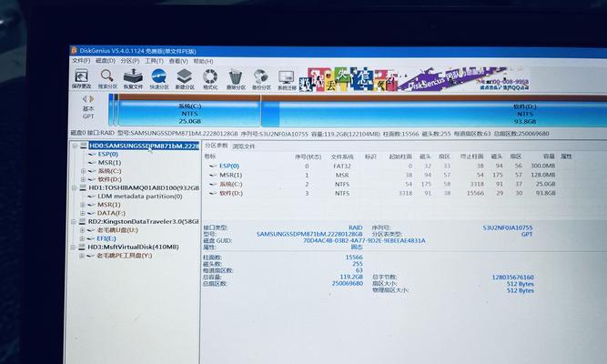This screenshot has width=607, height=364.
Task: Switch to the 分区参数 tab
Action: tap(217, 146)
